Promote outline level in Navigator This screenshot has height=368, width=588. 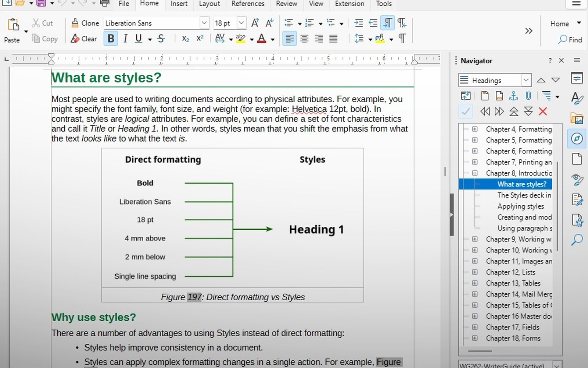click(x=485, y=112)
